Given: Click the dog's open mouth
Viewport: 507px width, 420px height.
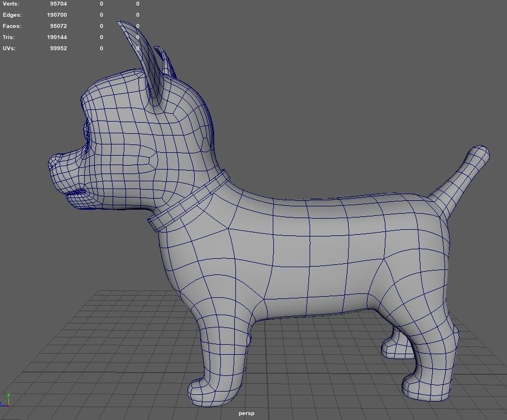Looking at the screenshot, I should [x=76, y=194].
